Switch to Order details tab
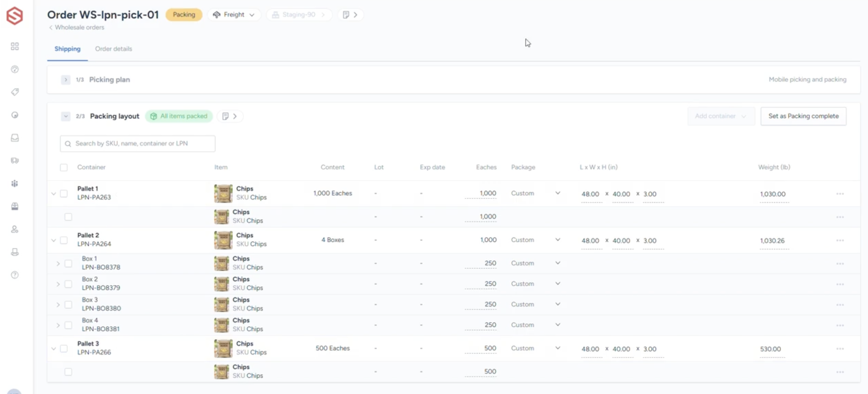 tap(113, 49)
